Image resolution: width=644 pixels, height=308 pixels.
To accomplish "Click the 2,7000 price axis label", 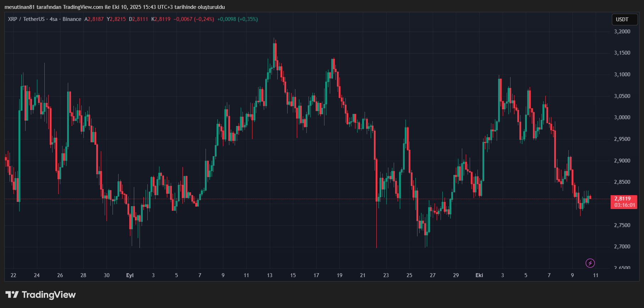I will point(622,247).
